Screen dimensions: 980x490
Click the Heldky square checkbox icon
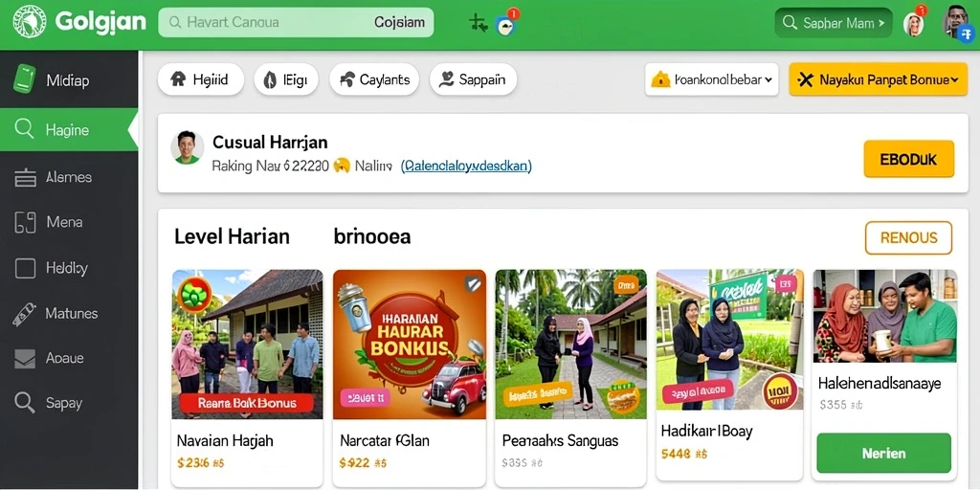[25, 269]
